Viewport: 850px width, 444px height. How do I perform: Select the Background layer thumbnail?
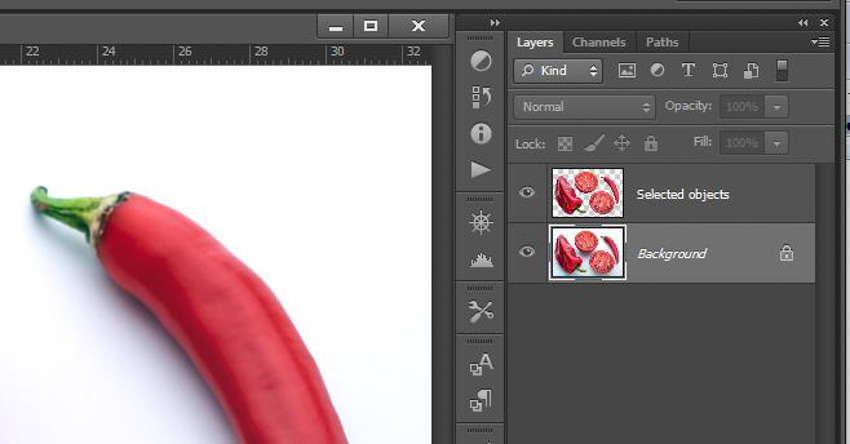tap(588, 253)
